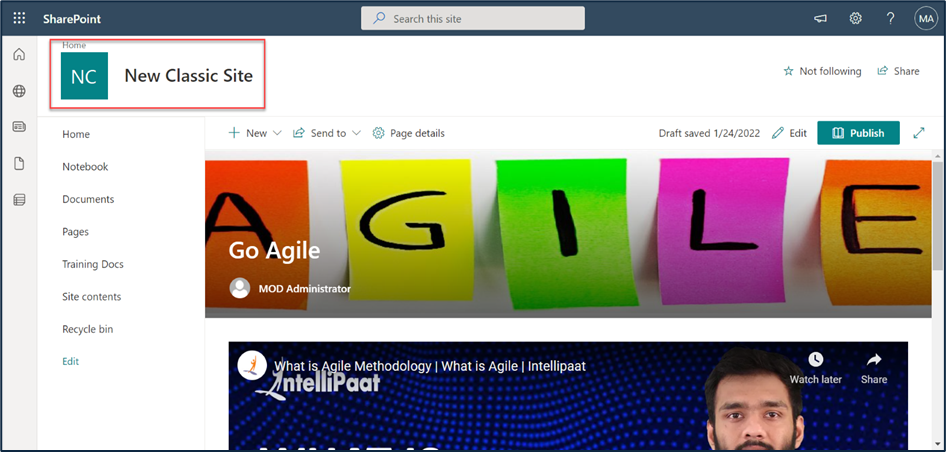Click Draft saved 1/24/2022 text
Screen dimensions: 946x452
pyautogui.click(x=709, y=133)
